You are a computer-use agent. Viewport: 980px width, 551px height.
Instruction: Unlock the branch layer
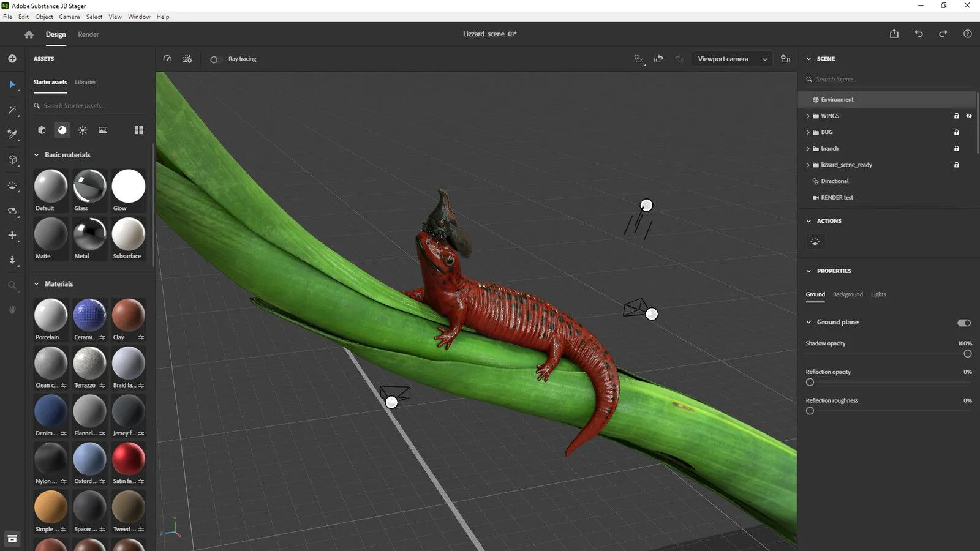coord(957,148)
